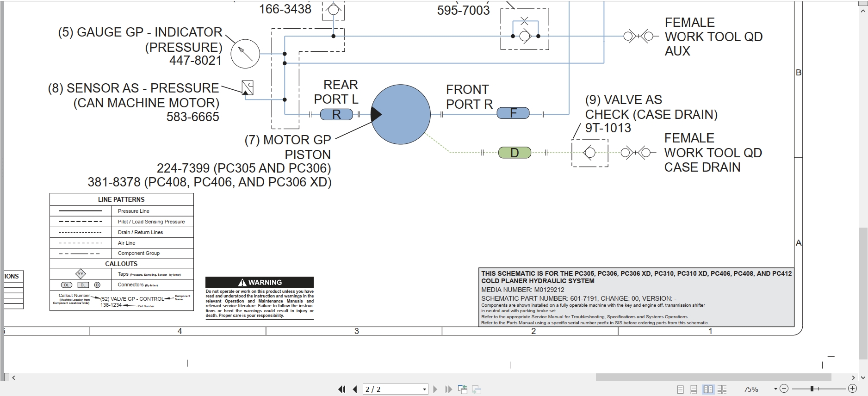Click the zoom out minus button
The image size is (868, 396).
(784, 389)
